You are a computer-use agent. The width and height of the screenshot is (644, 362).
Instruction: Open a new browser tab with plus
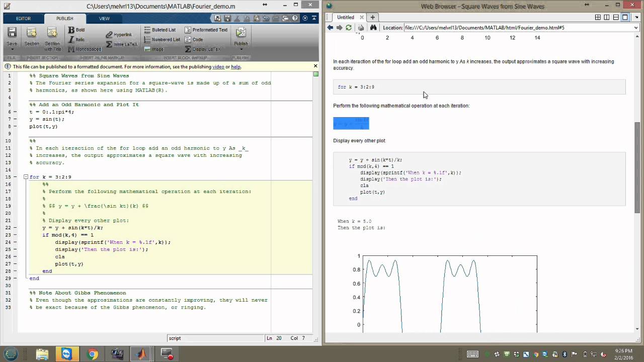point(373,17)
